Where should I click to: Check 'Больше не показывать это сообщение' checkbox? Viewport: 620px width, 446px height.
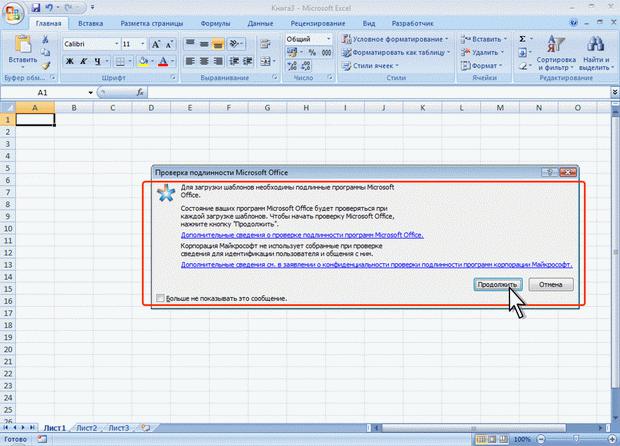pyautogui.click(x=160, y=298)
